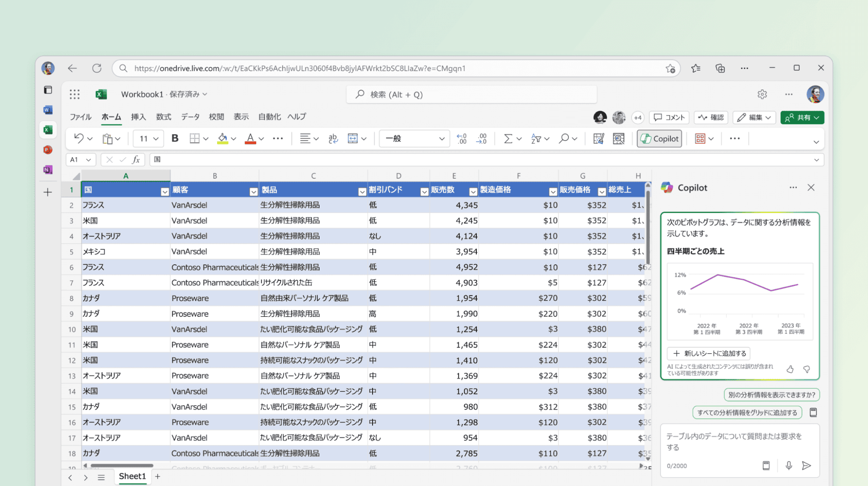Apply yellow fill color
Viewport: 868px width, 486px height.
223,138
